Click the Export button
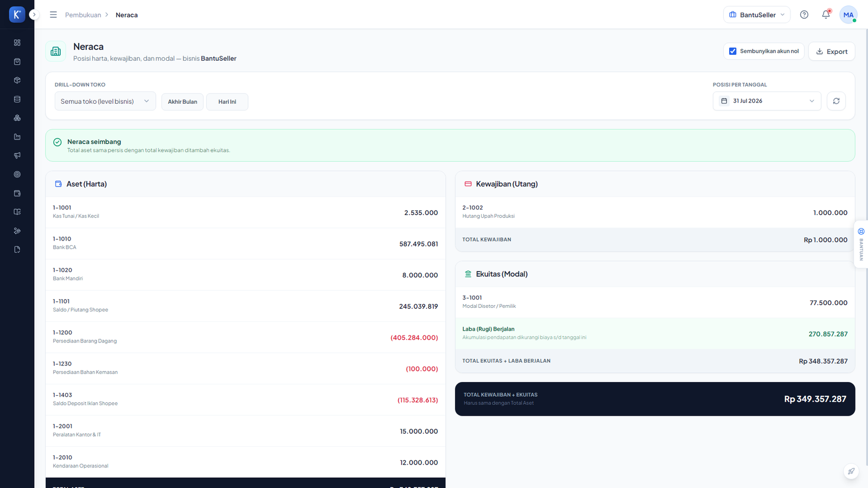The image size is (868, 488). [x=832, y=51]
